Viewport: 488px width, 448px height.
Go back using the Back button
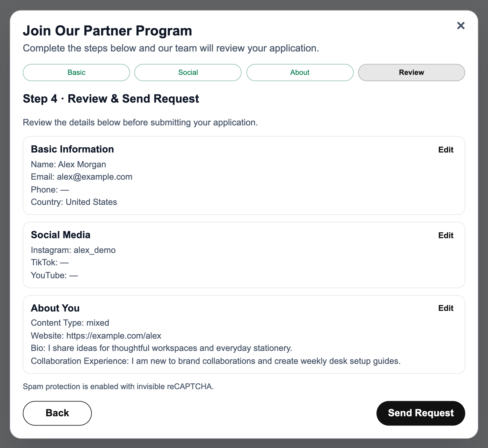click(57, 413)
